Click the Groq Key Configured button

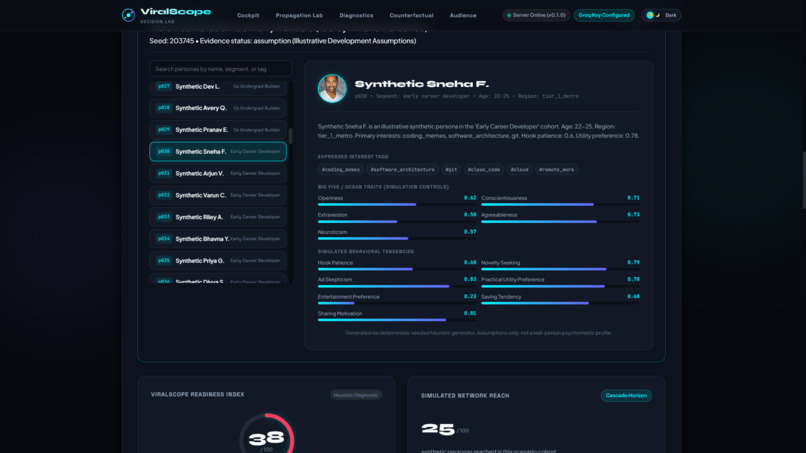(x=603, y=15)
